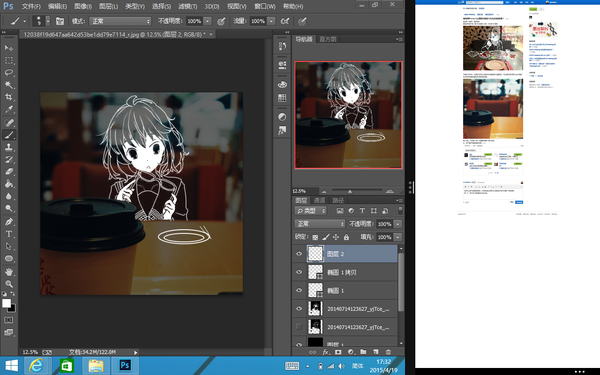The height and width of the screenshot is (375, 600).
Task: Open the layer filter 类型 dropdown
Action: 311,211
